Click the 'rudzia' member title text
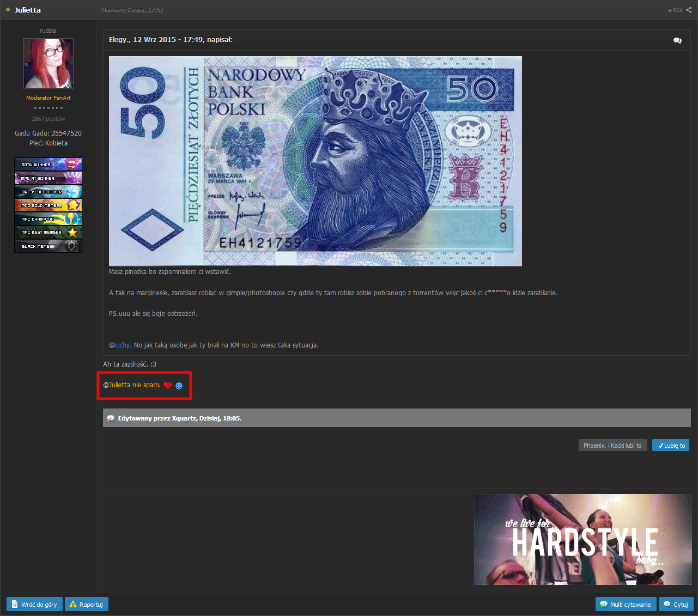Viewport: 698px width, 616px height. point(48,31)
